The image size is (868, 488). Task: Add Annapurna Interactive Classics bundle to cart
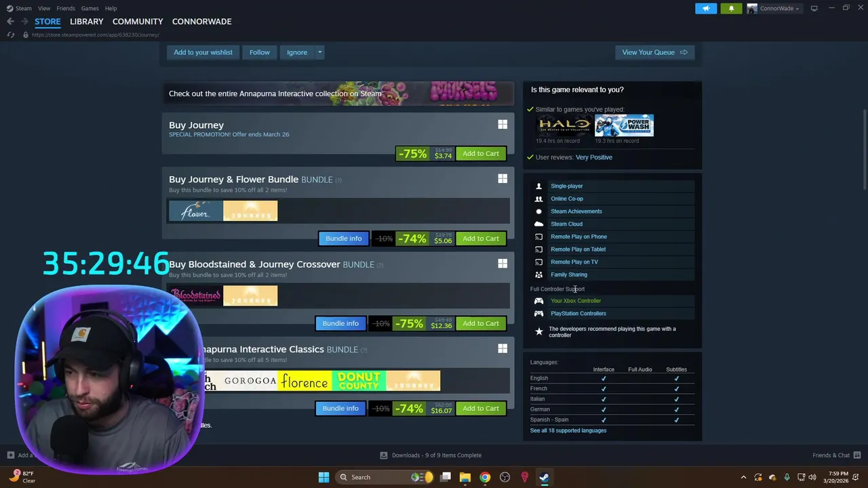[481, 408]
